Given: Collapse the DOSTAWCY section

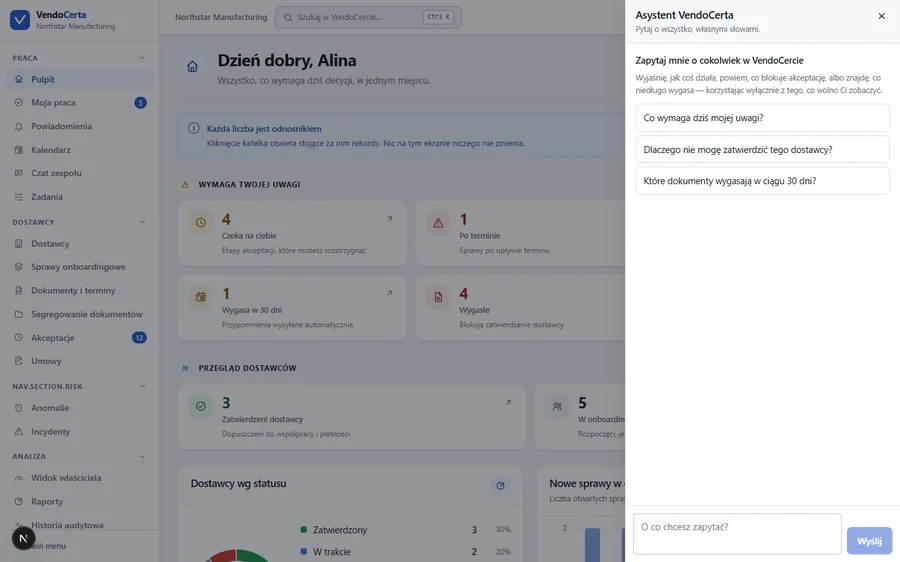Looking at the screenshot, I should pyautogui.click(x=142, y=222).
